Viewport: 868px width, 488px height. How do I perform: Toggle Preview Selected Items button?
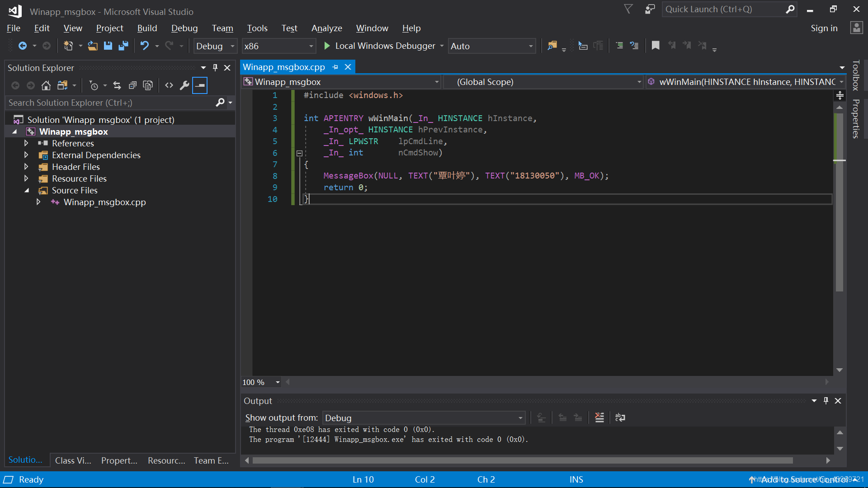(x=199, y=85)
